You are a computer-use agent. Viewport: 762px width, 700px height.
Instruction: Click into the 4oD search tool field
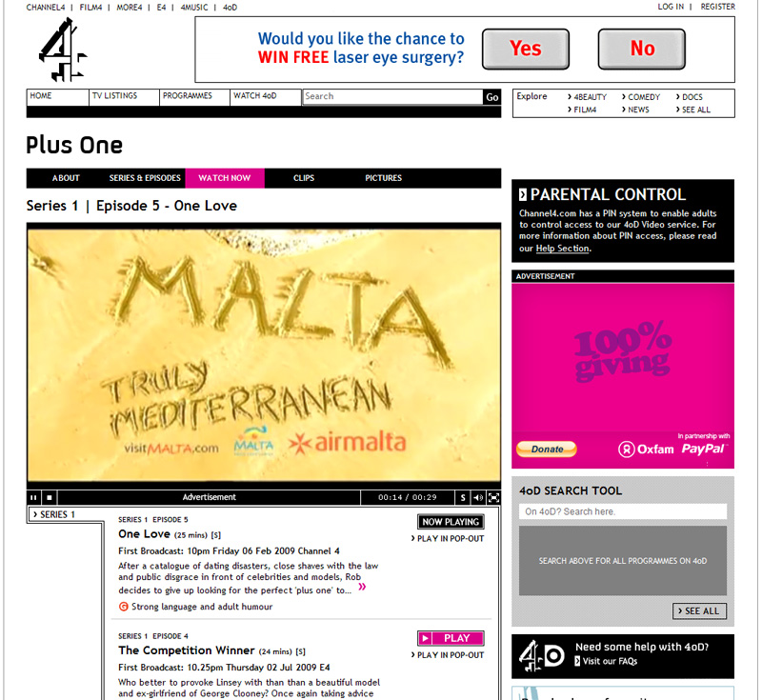click(x=623, y=511)
